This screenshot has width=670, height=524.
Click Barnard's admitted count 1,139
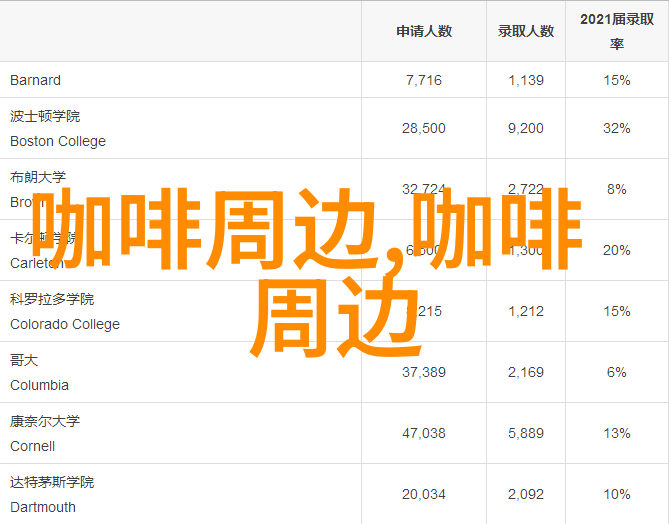pyautogui.click(x=526, y=80)
